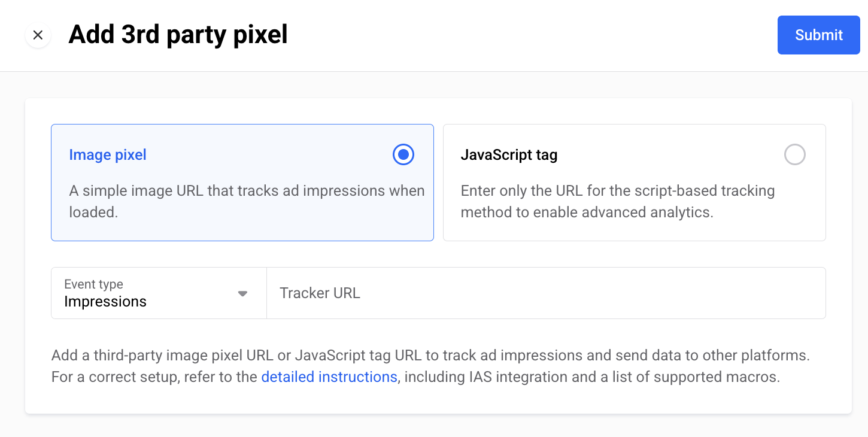Click the help paragraph about third-party pixels
The height and width of the screenshot is (437, 868).
click(430, 356)
